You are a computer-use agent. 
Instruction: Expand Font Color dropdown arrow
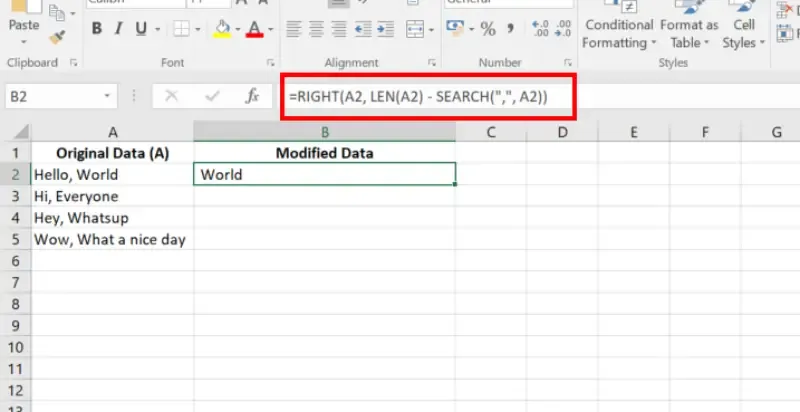click(x=270, y=29)
